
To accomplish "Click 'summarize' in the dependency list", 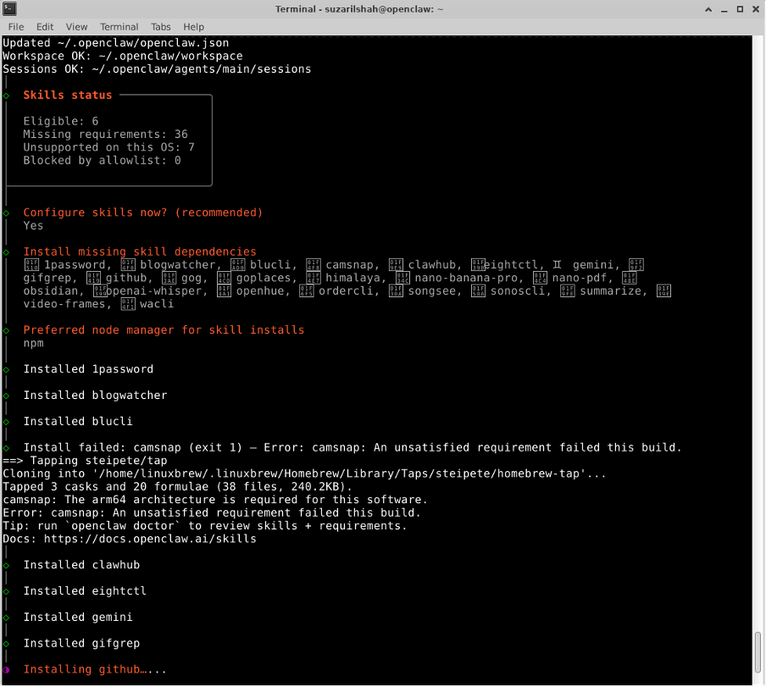I will point(611,291).
